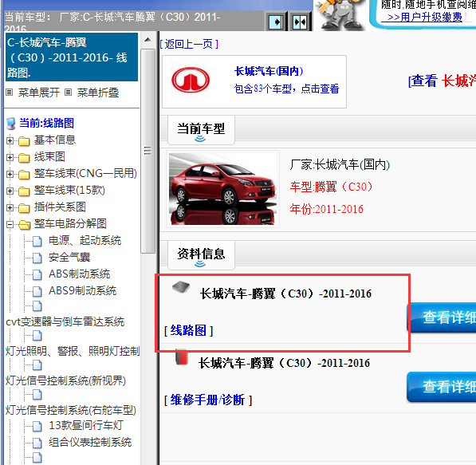The height and width of the screenshot is (465, 476).
Task: Click the collapse-panels arrows icon
Action: (301, 22)
